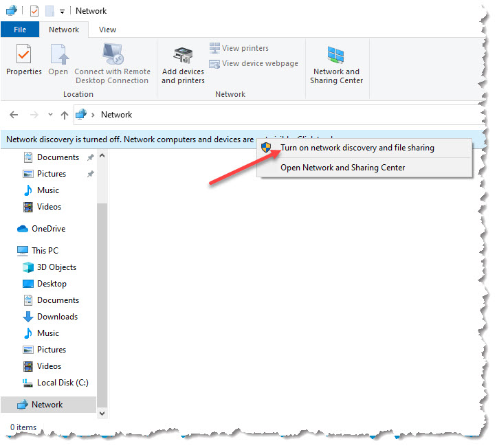Image resolution: width=497 pixels, height=448 pixels.
Task: Switch to the View ribbon tab
Action: click(107, 30)
